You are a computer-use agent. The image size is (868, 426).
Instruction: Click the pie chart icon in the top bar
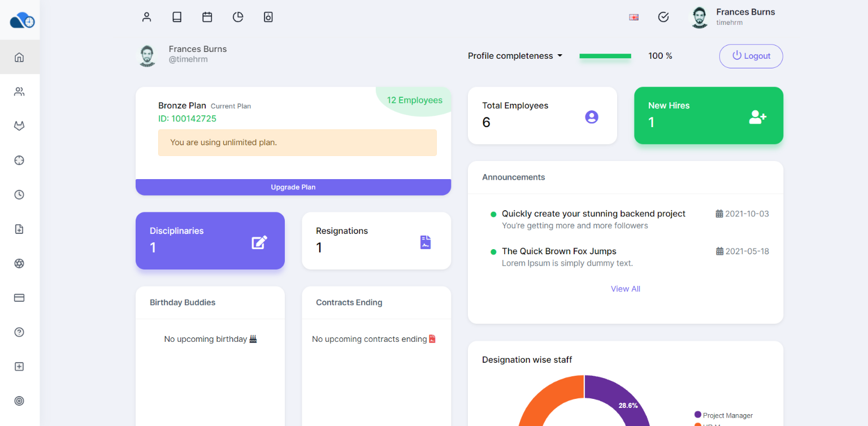point(238,17)
